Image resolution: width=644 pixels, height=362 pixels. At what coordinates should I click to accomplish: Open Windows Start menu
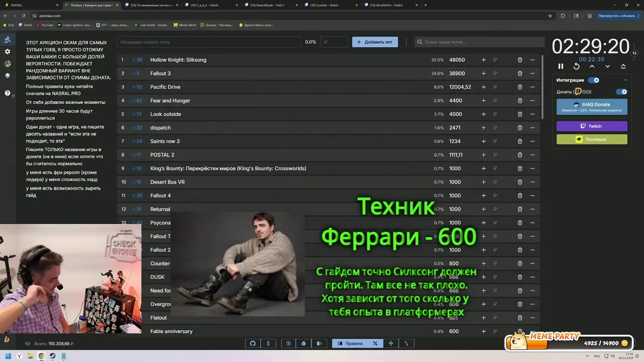point(9,356)
